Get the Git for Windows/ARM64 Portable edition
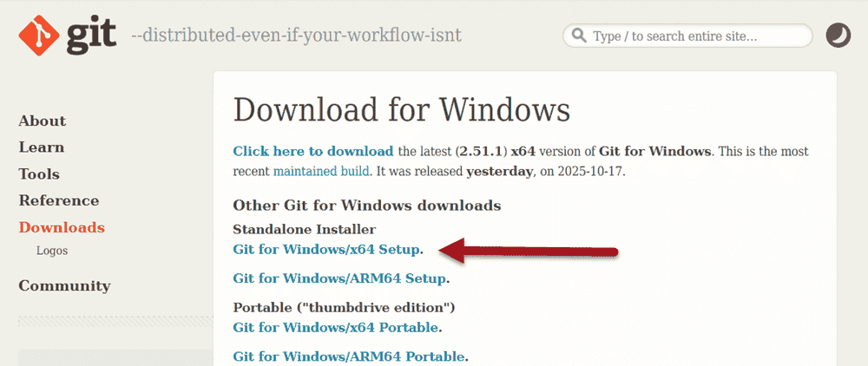This screenshot has width=868, height=366. tap(349, 356)
